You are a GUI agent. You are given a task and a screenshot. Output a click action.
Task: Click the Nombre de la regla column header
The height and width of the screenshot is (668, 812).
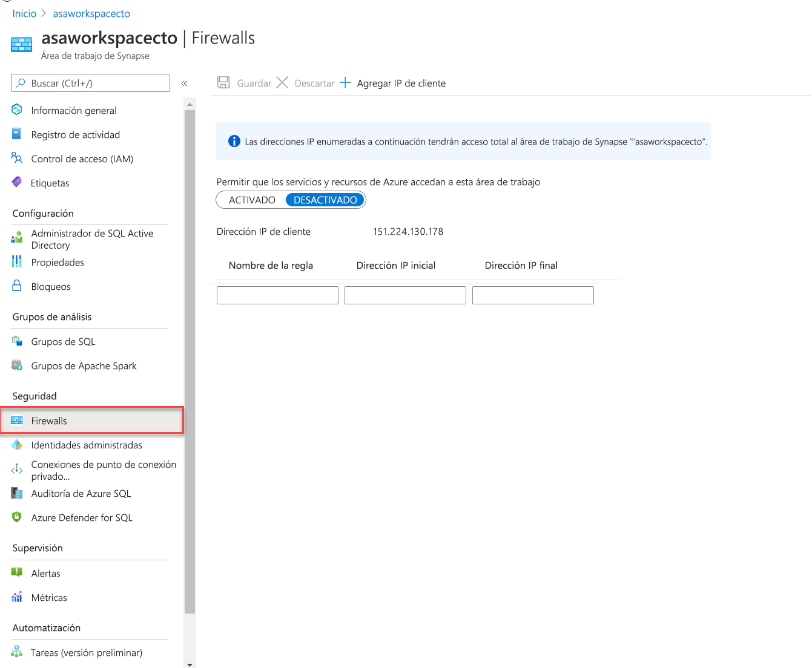(271, 265)
